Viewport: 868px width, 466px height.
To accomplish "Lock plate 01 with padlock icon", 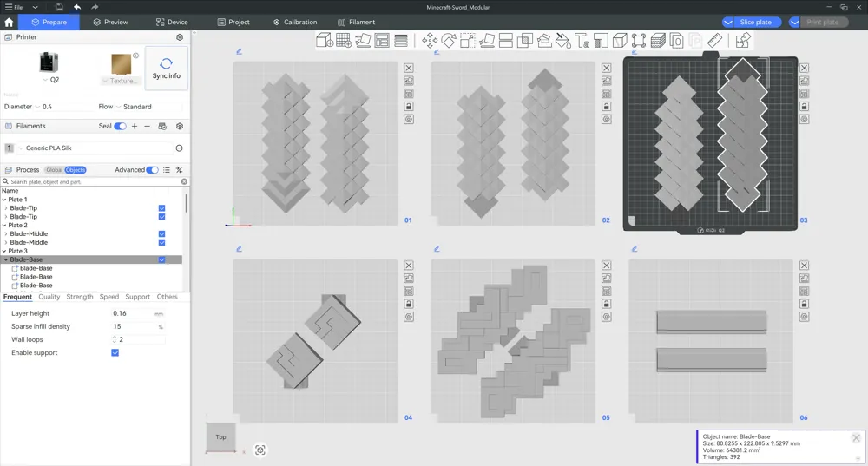I will (x=409, y=106).
